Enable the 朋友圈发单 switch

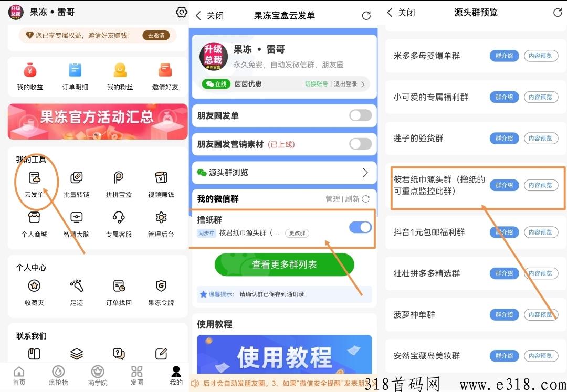click(360, 115)
